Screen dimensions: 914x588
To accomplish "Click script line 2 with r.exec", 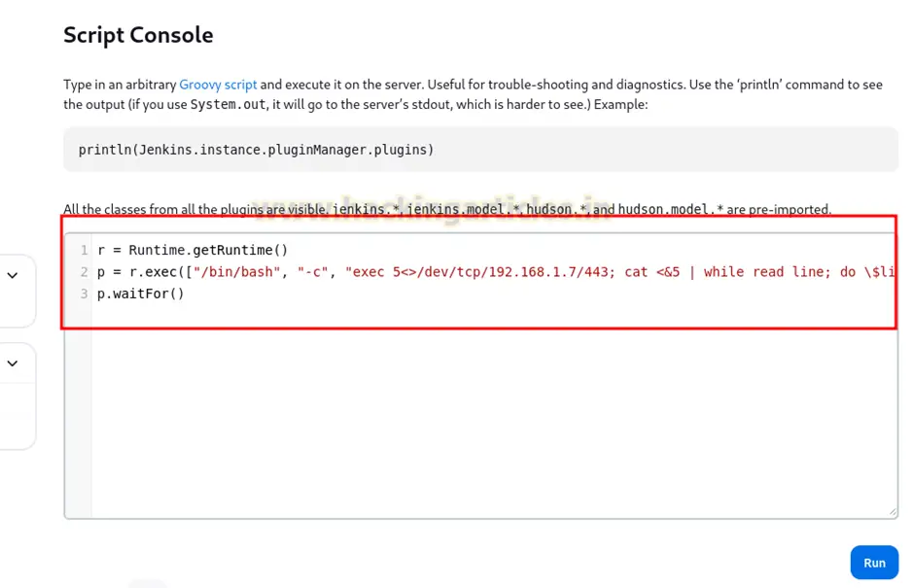I will (x=496, y=272).
